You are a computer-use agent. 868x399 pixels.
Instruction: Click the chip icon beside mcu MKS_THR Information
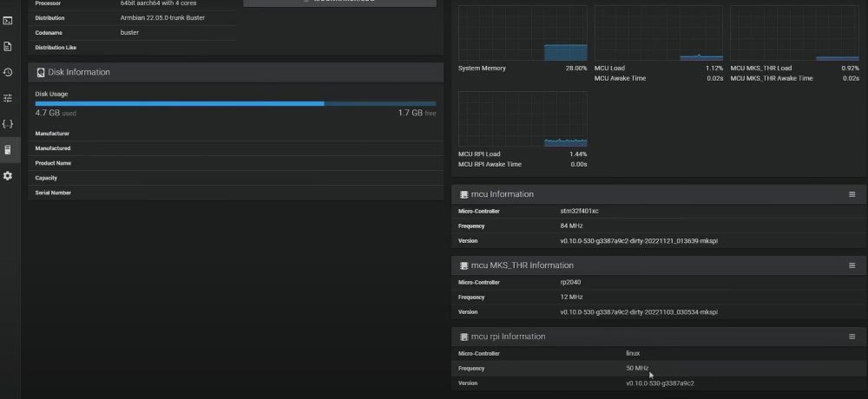[x=464, y=265]
